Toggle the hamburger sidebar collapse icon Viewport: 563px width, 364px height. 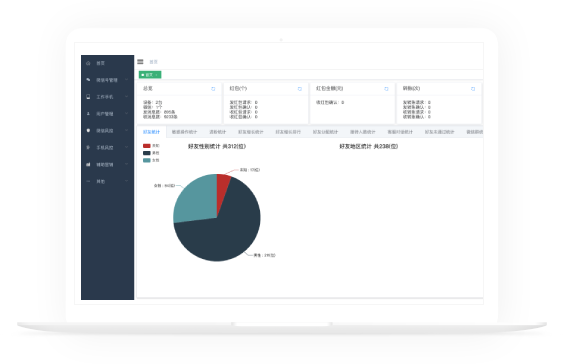(x=140, y=62)
